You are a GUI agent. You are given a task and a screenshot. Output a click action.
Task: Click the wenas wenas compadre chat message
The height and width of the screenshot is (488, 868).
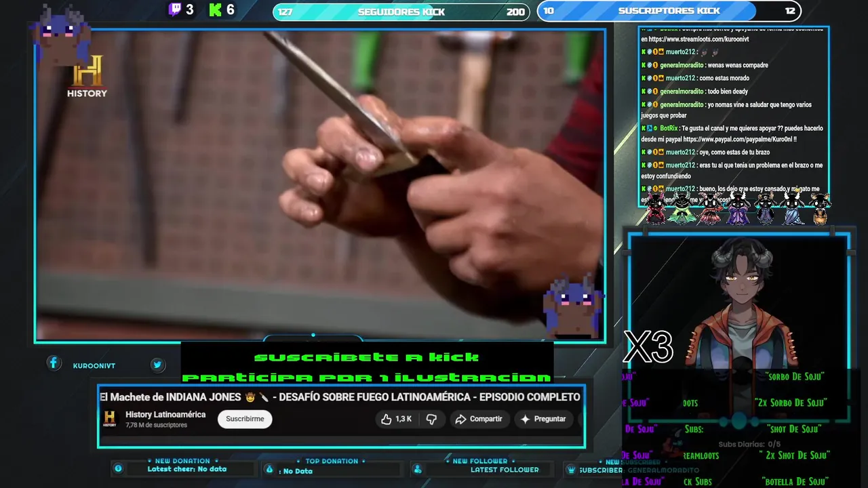pos(737,66)
